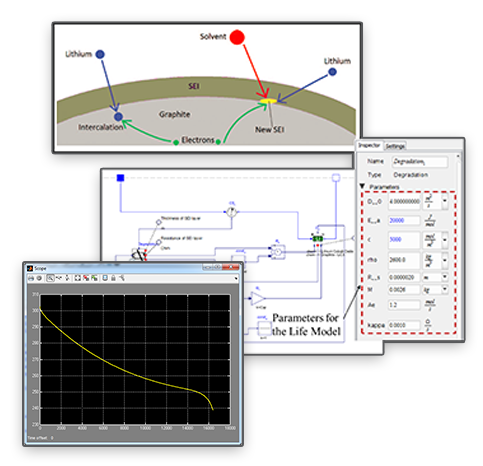Open the Scope toolbar overflow arrow
Image resolution: width=483 pixels, height=466 pixels.
point(236,278)
